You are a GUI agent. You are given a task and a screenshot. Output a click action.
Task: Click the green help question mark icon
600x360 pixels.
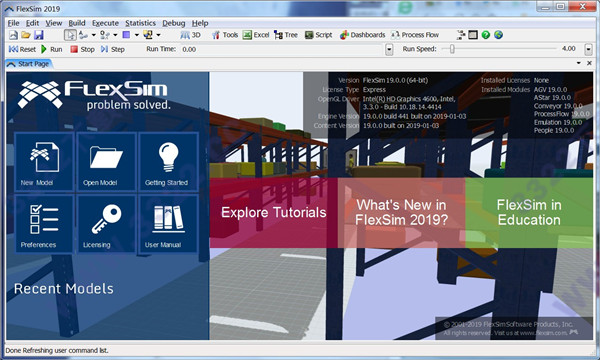tap(486, 35)
